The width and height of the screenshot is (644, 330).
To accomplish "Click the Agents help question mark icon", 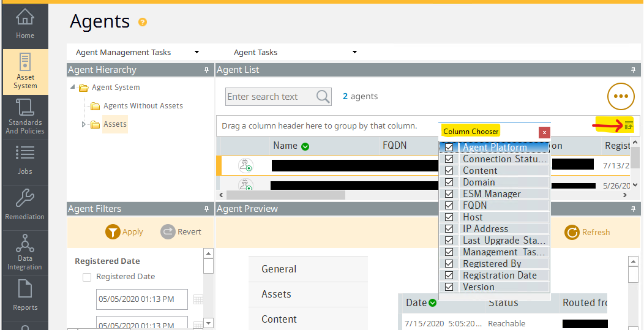I will (x=143, y=23).
